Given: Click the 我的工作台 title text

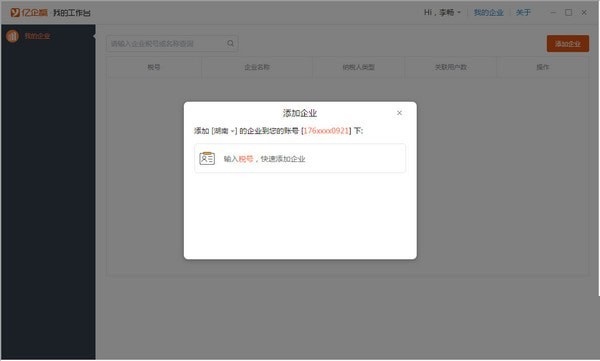Looking at the screenshot, I should tap(72, 13).
